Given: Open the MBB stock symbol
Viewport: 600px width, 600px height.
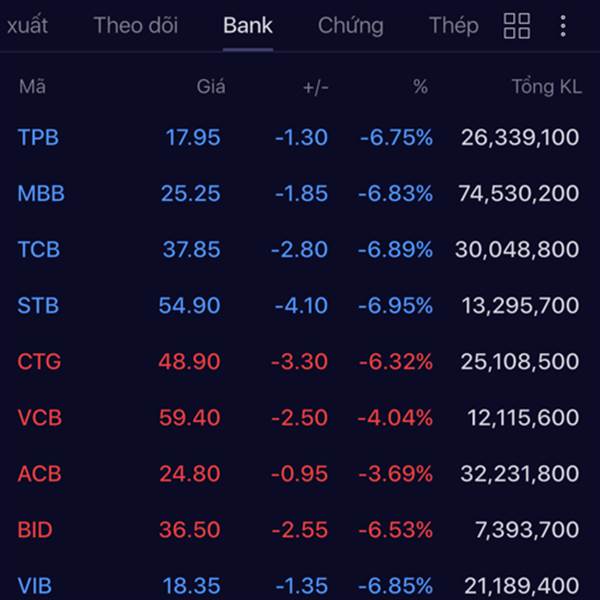Looking at the screenshot, I should coord(41,193).
